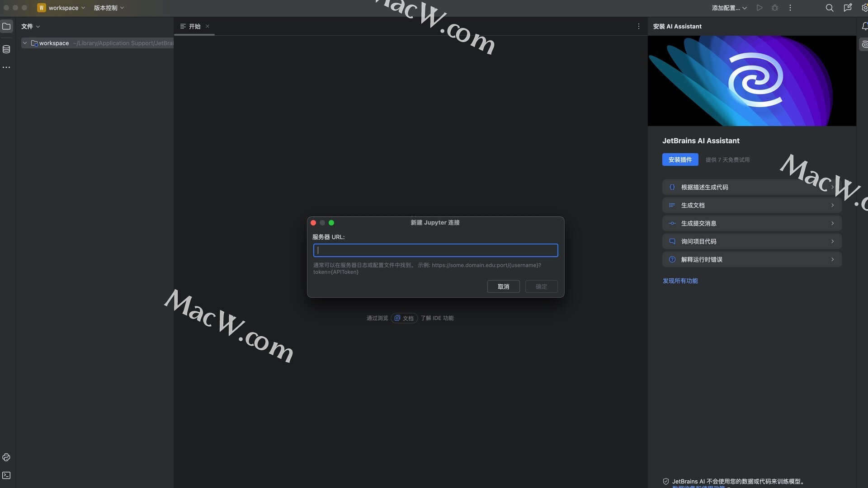Click the JetBrains AI data usage notice text
The image size is (868, 488).
tap(738, 482)
